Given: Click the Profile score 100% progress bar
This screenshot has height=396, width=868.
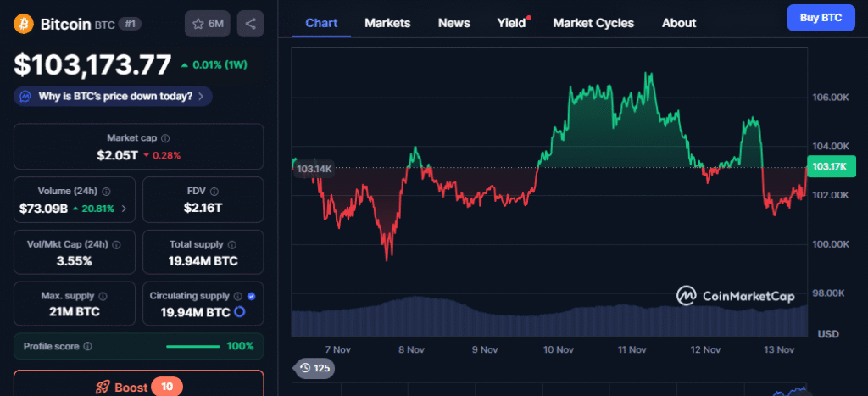Looking at the screenshot, I should (x=194, y=346).
